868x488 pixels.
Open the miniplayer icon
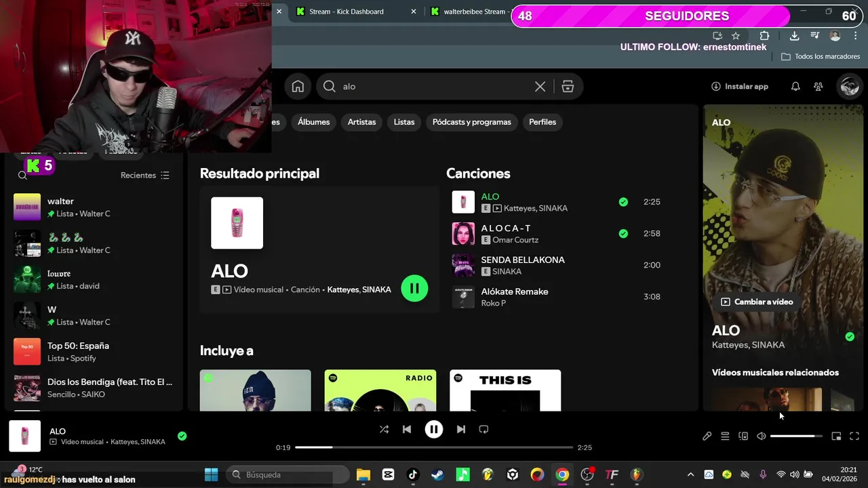click(836, 436)
